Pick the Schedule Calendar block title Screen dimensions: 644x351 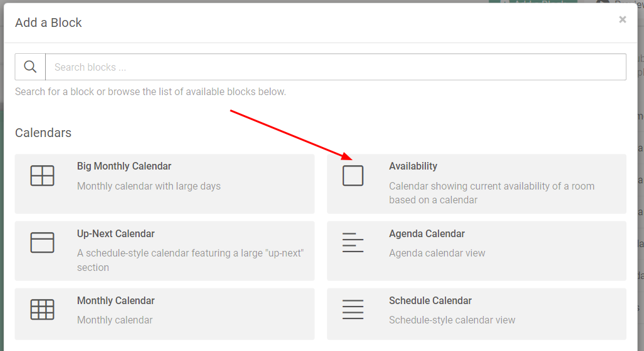[x=430, y=301]
